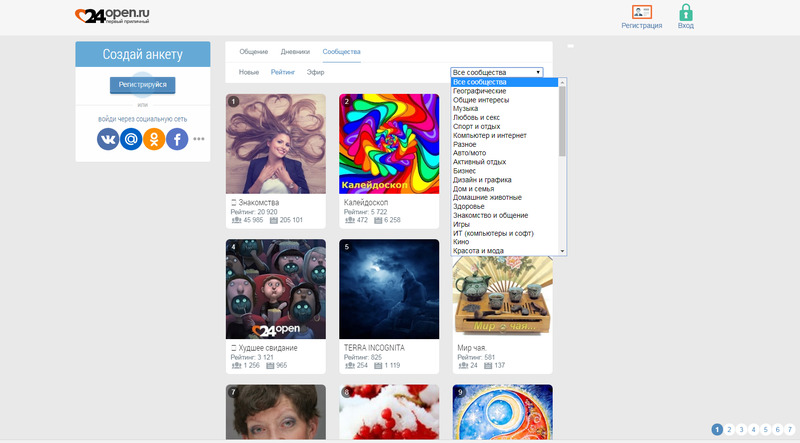This screenshot has width=800, height=443.
Task: Click the Регистрация ID card icon
Action: coord(641,12)
